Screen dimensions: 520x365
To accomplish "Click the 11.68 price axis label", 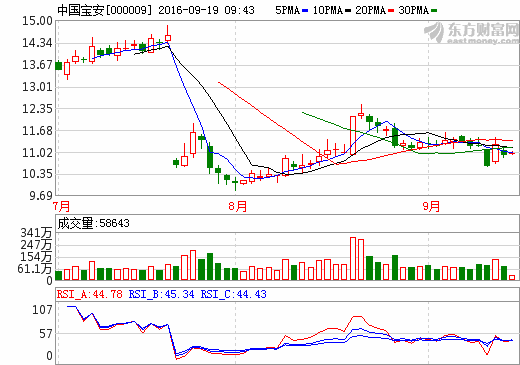I will pyautogui.click(x=37, y=131).
